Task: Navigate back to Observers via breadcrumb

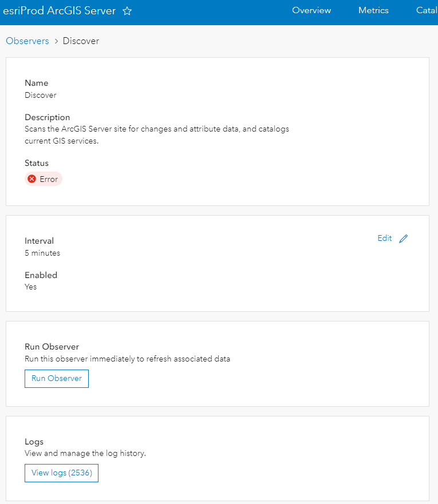Action: pyautogui.click(x=27, y=41)
